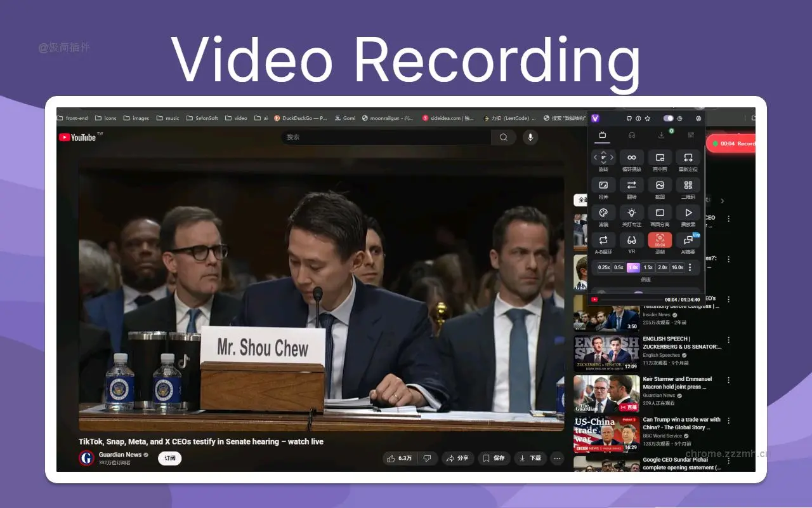The width and height of the screenshot is (812, 508).
Task: Select 1.5x playback speed
Action: point(648,267)
